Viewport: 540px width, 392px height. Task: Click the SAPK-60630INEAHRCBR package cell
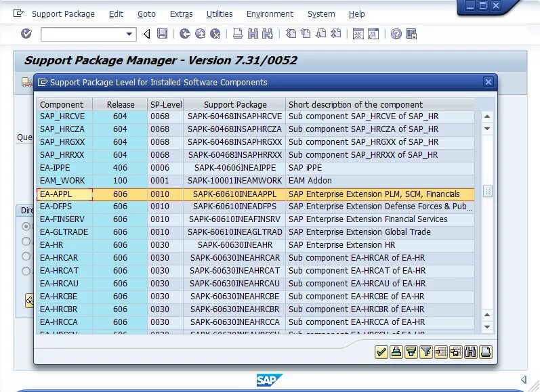[x=234, y=309]
